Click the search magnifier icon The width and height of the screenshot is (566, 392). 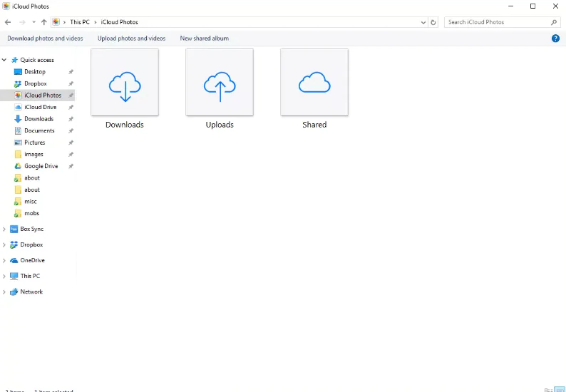554,22
